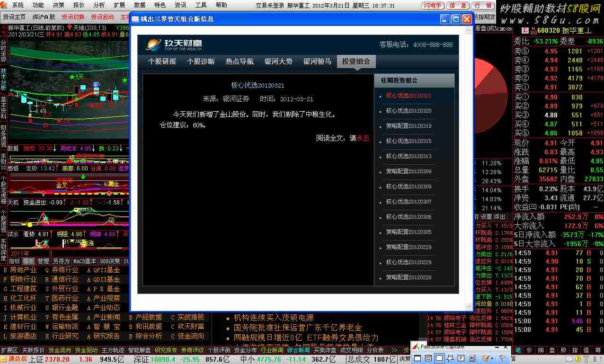Open 策略配置20120319 in past portfolios list
The height and width of the screenshot is (364, 604).
[409, 126]
